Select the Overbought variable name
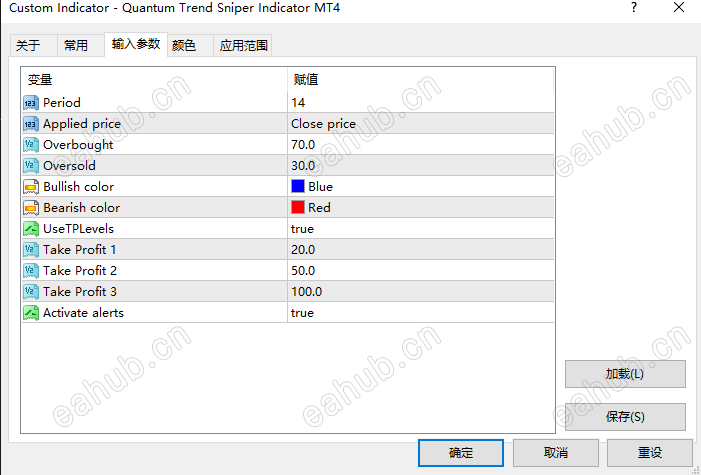 click(78, 145)
